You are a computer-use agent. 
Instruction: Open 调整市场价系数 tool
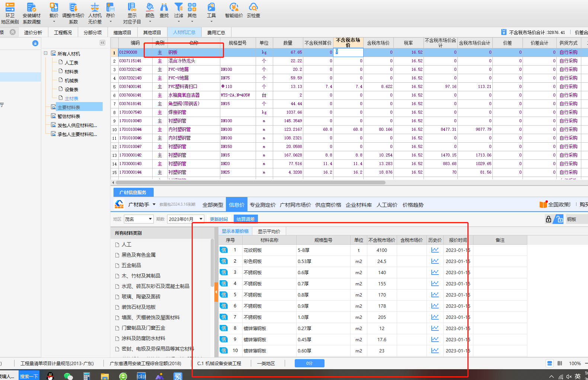tap(73, 13)
